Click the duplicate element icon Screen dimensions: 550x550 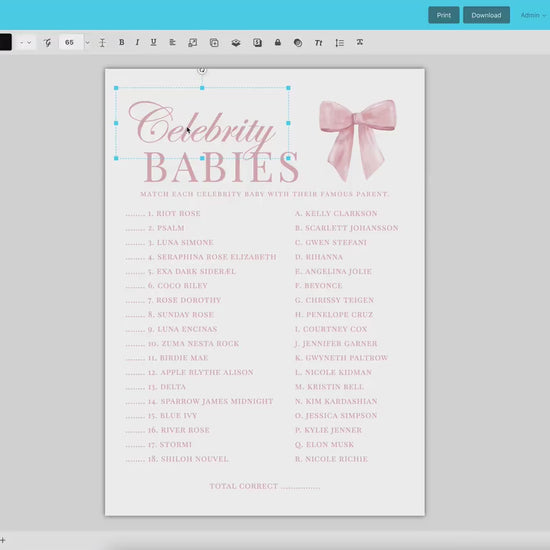tap(214, 43)
